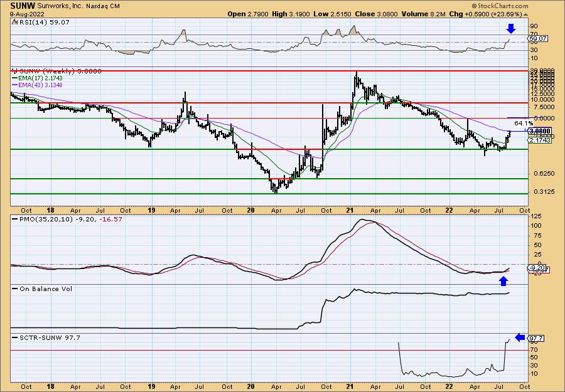This screenshot has height=392, width=565.
Task: Click the 2.1743 EMA value tag on the axis
Action: pyautogui.click(x=540, y=140)
